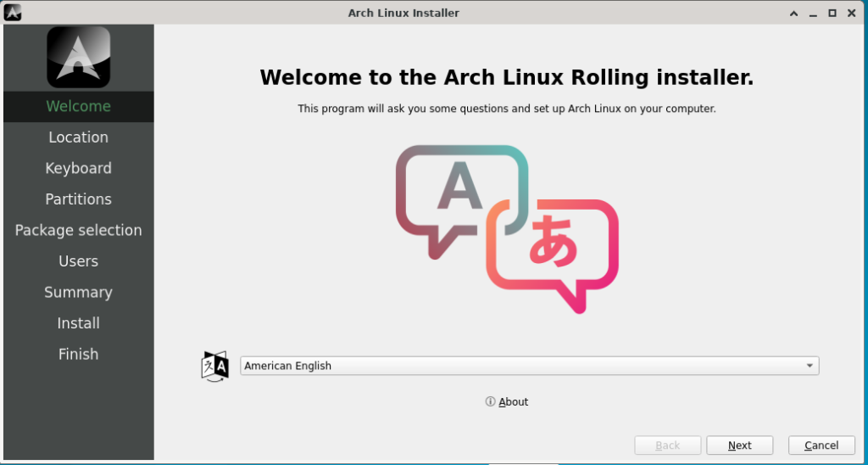Select the Keyboard step in sidebar
Viewport: 868px width, 465px height.
pyautogui.click(x=79, y=169)
